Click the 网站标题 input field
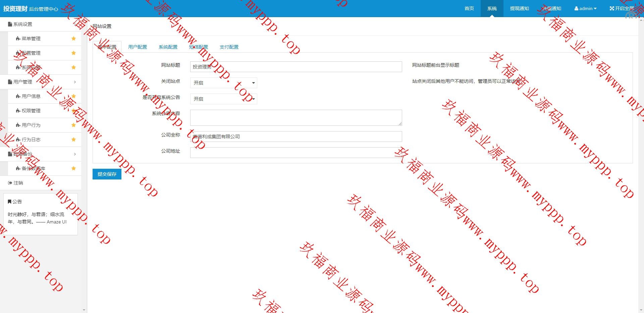 pos(296,67)
